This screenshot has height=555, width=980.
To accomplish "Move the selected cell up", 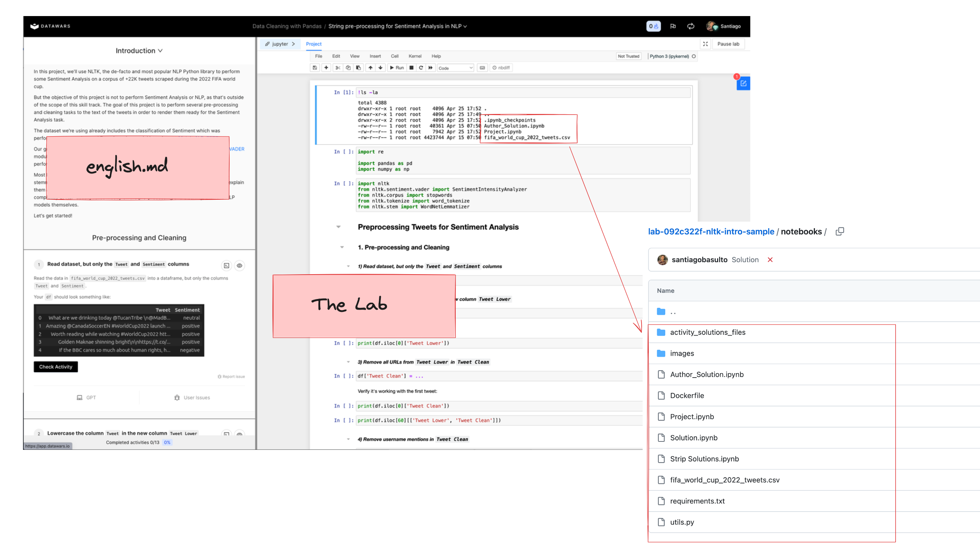I will point(370,68).
